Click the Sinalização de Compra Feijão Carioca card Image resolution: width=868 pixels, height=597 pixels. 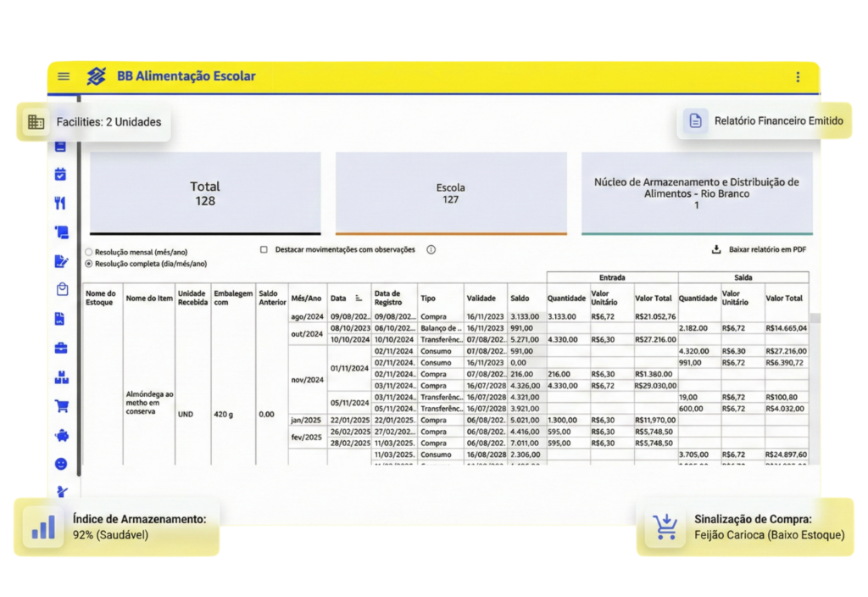pos(745,527)
